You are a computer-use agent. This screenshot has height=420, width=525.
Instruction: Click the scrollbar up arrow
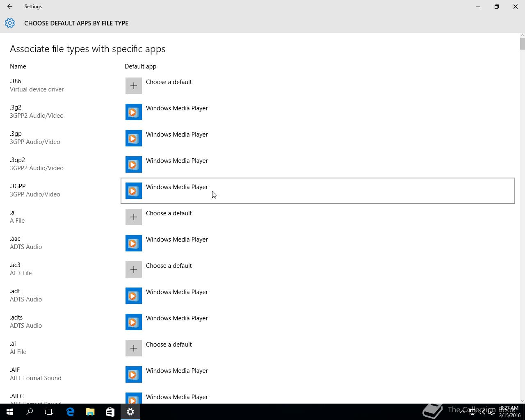(x=522, y=35)
